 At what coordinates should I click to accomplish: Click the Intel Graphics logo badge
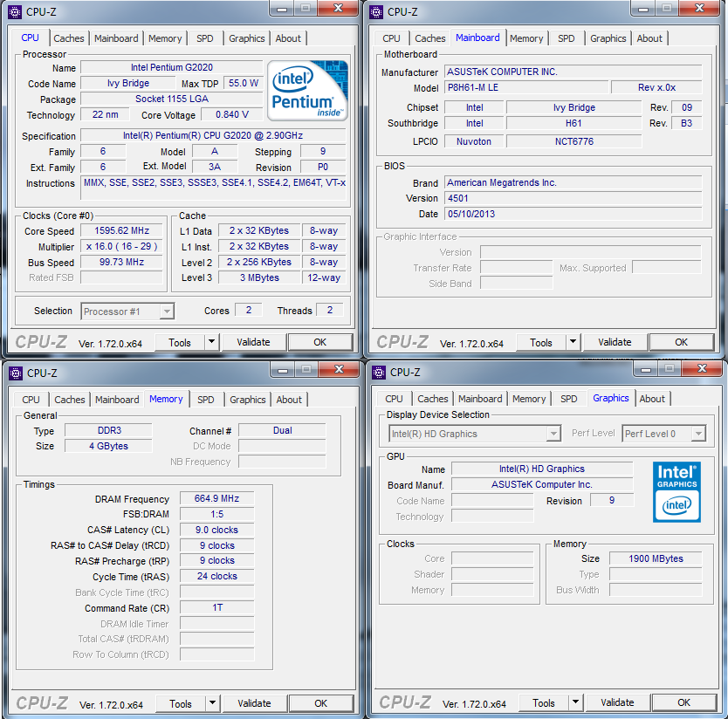point(676,492)
